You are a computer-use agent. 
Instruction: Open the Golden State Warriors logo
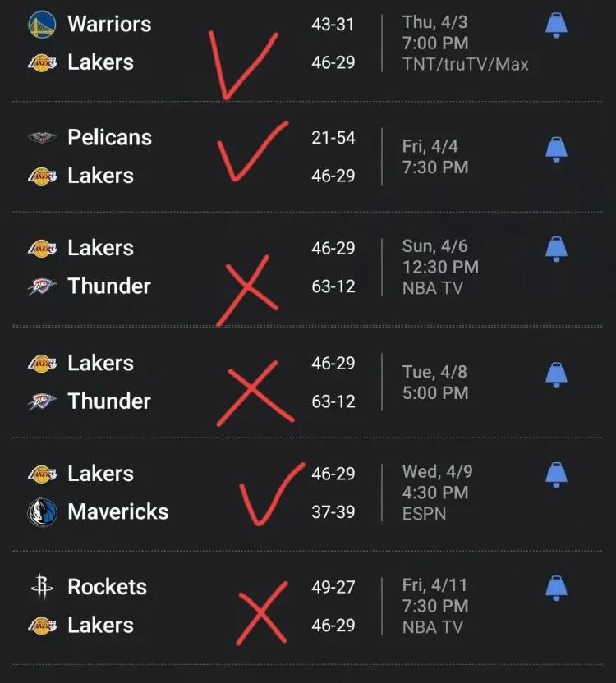click(42, 24)
